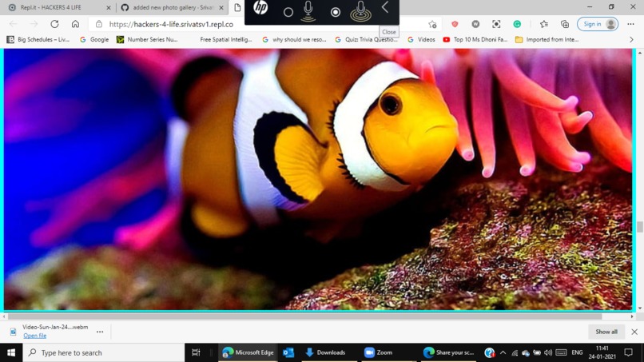
Task: Click the browser back arrow
Action: [x=13, y=24]
